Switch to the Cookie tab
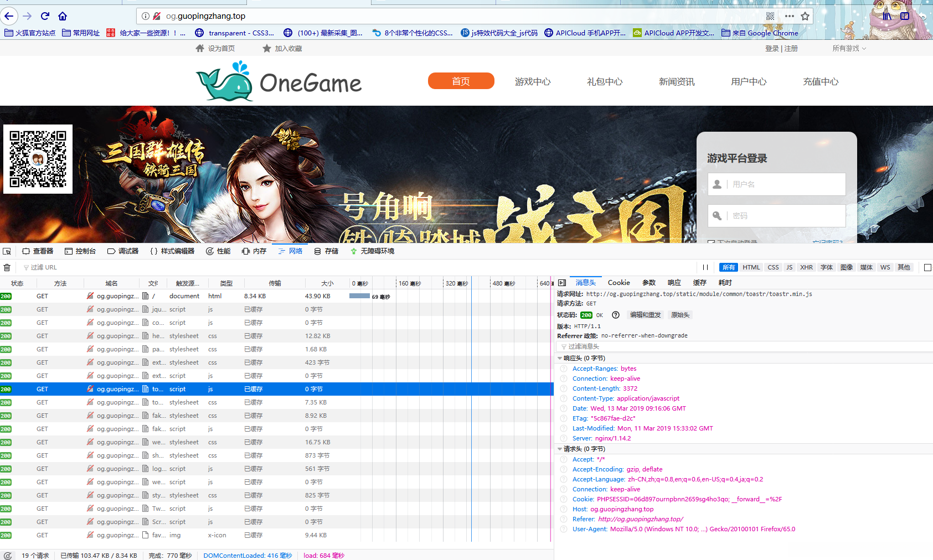933x560 pixels. (x=618, y=283)
